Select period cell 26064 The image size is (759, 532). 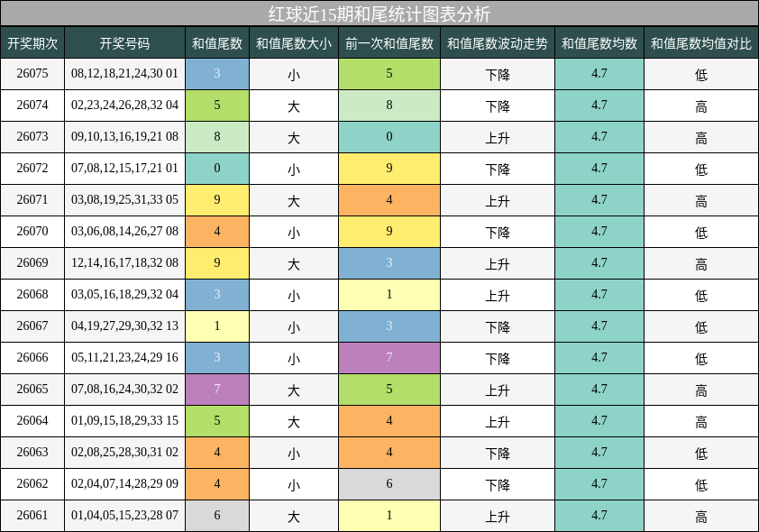click(x=32, y=421)
